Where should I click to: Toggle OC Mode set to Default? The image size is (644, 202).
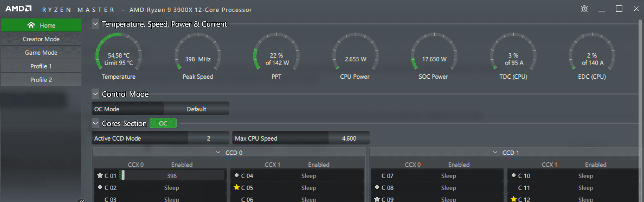point(196,109)
